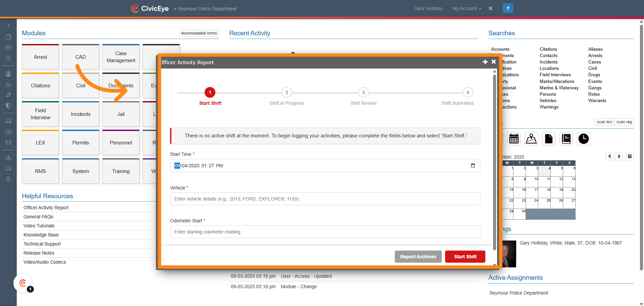Click the scan reg button
Screen dimensions: 644x306
[624, 122]
